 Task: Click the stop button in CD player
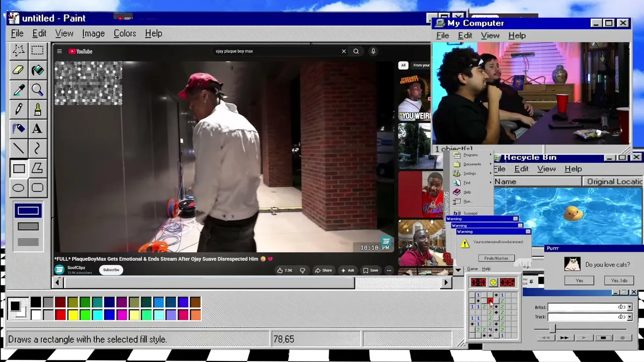click(603, 338)
